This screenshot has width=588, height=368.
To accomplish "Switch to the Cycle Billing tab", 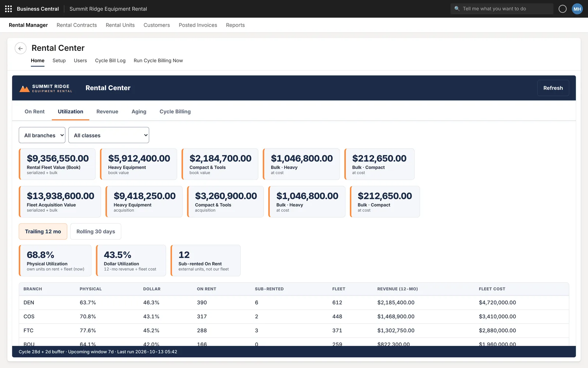I will coord(175,112).
